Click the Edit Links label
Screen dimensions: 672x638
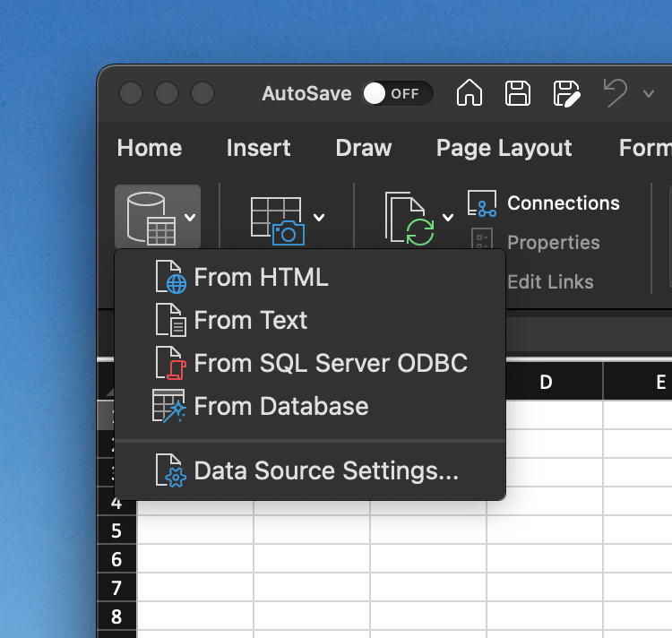coord(550,282)
